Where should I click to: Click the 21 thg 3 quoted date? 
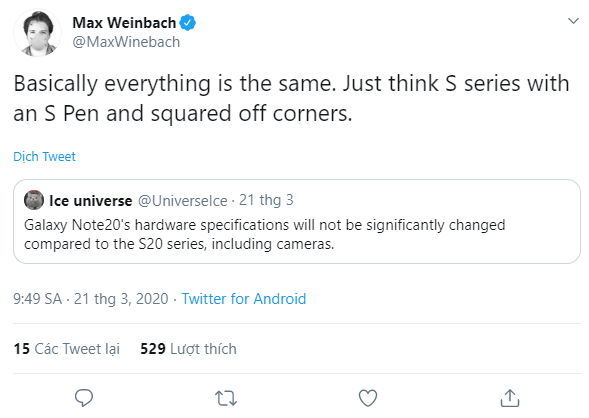[266, 200]
